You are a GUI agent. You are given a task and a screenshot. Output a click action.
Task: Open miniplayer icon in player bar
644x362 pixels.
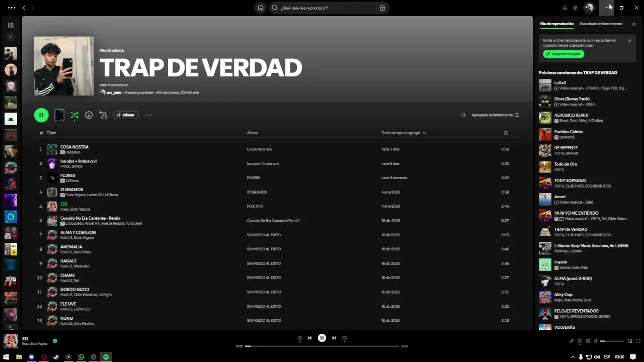[x=629, y=341]
